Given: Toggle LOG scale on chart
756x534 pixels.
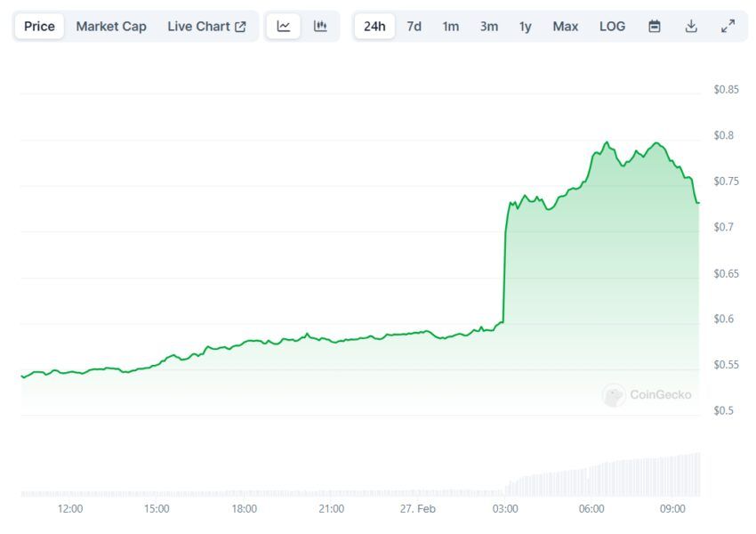Looking at the screenshot, I should click(612, 26).
